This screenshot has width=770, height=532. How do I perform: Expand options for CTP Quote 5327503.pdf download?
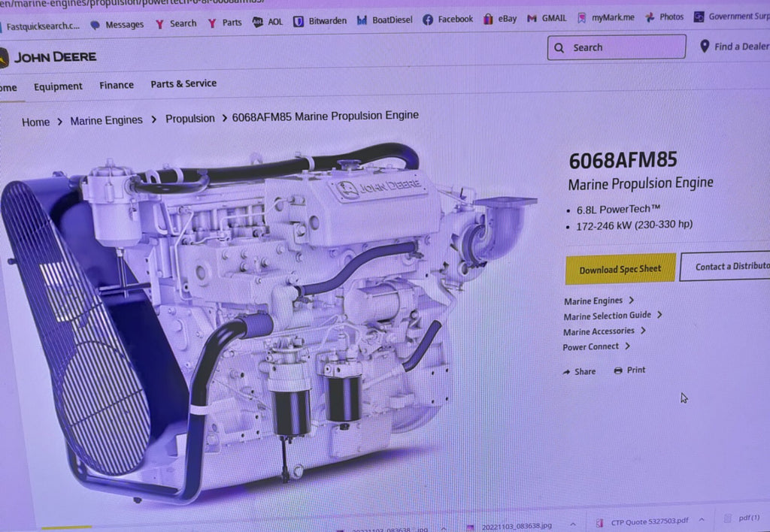(702, 520)
